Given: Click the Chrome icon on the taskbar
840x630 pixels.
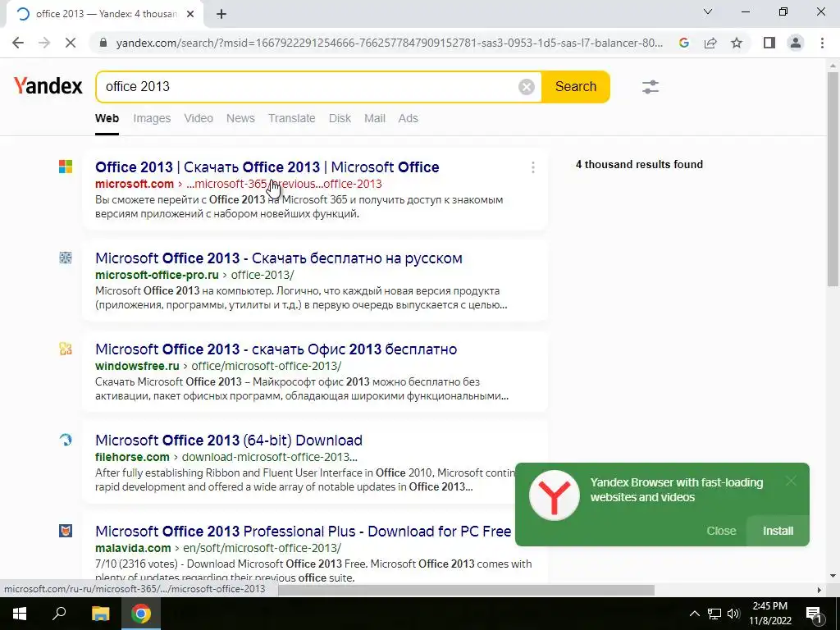Looking at the screenshot, I should 141,614.
